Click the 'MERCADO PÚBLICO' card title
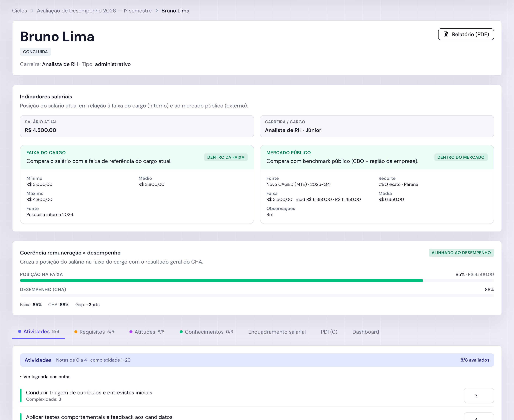This screenshot has height=420, width=514. (x=289, y=153)
